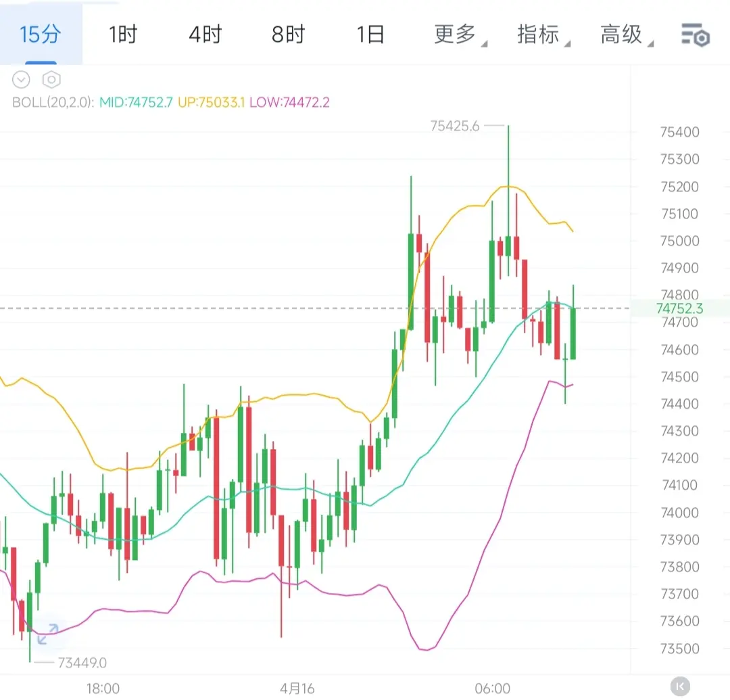Click the 75000 price axis label
Screen dimensions: 730x700
[x=680, y=241]
